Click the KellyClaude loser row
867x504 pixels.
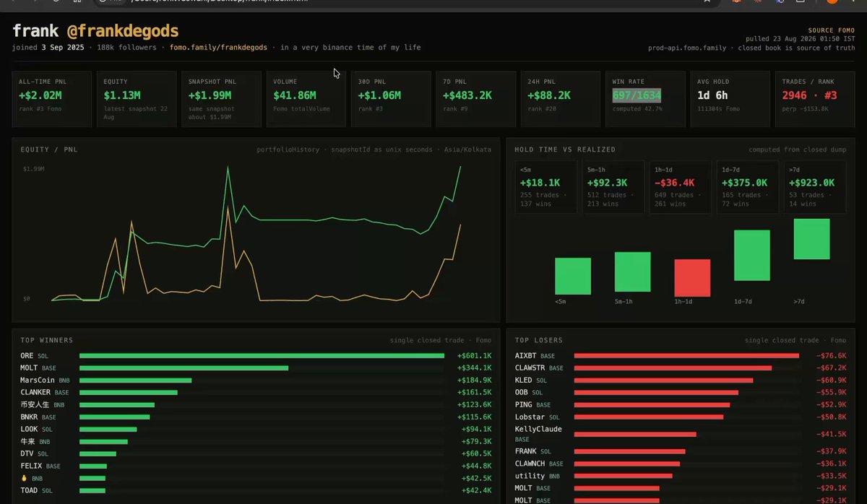click(x=681, y=434)
